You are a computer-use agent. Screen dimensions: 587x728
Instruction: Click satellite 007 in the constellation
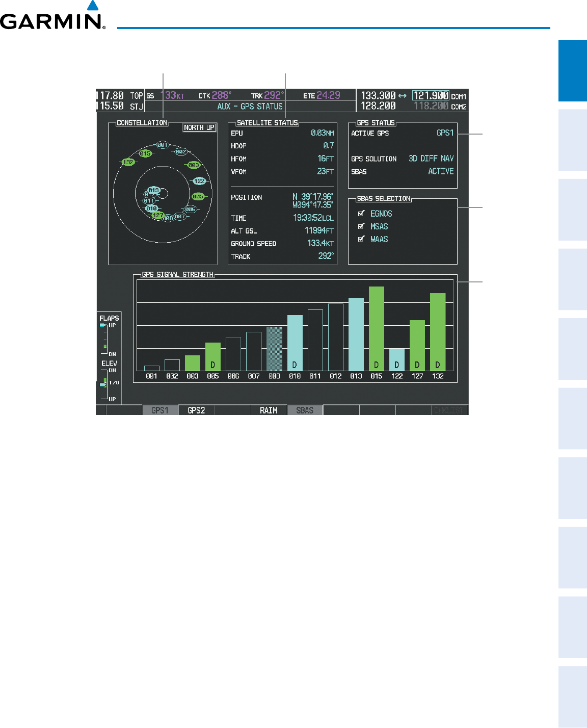[x=179, y=217]
